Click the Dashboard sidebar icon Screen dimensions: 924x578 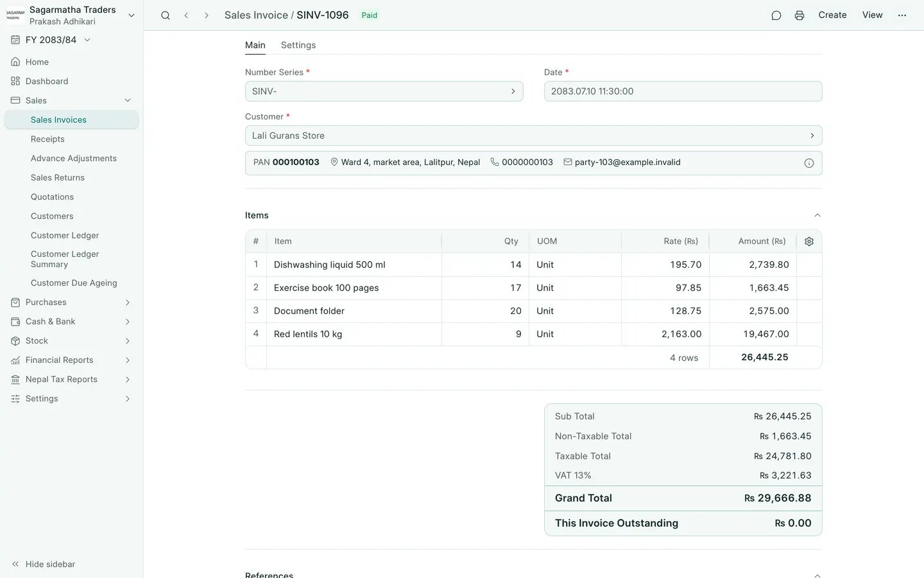pos(15,82)
